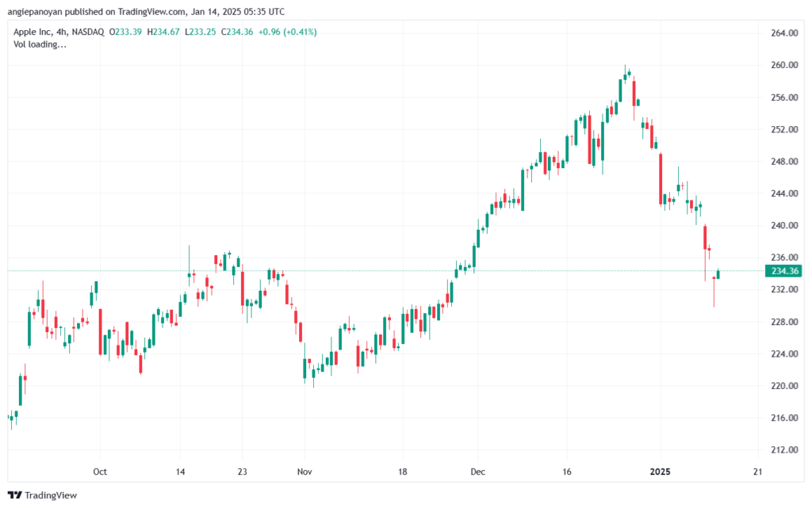This screenshot has height=508, width=812.
Task: Click the 248.00 price axis label
Action: [x=784, y=162]
